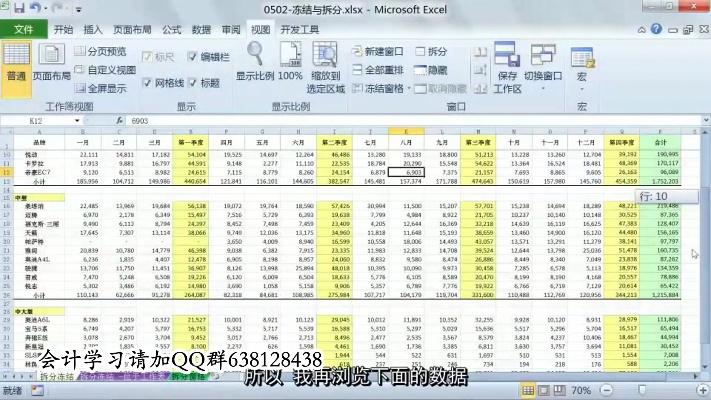Image resolution: width=711 pixels, height=400 pixels.
Task: Switch to the 页面布局 ribbon tab
Action: tap(132, 29)
